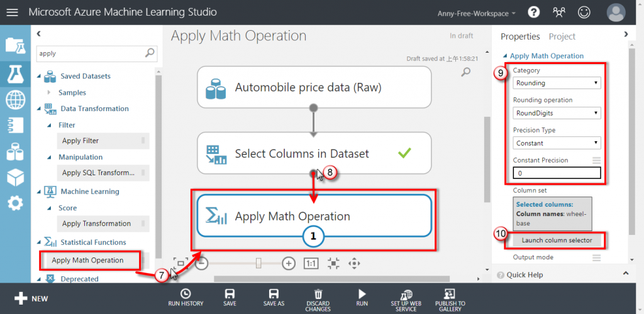Select the Select Columns in Dataset module
This screenshot has width=644, height=314.
point(314,153)
